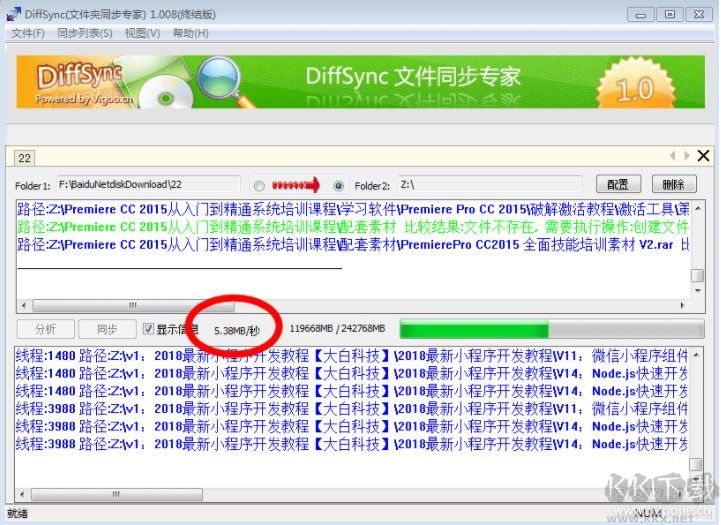Click lower log vertical scrollbar thumb
This screenshot has height=525, width=721.
696,464
